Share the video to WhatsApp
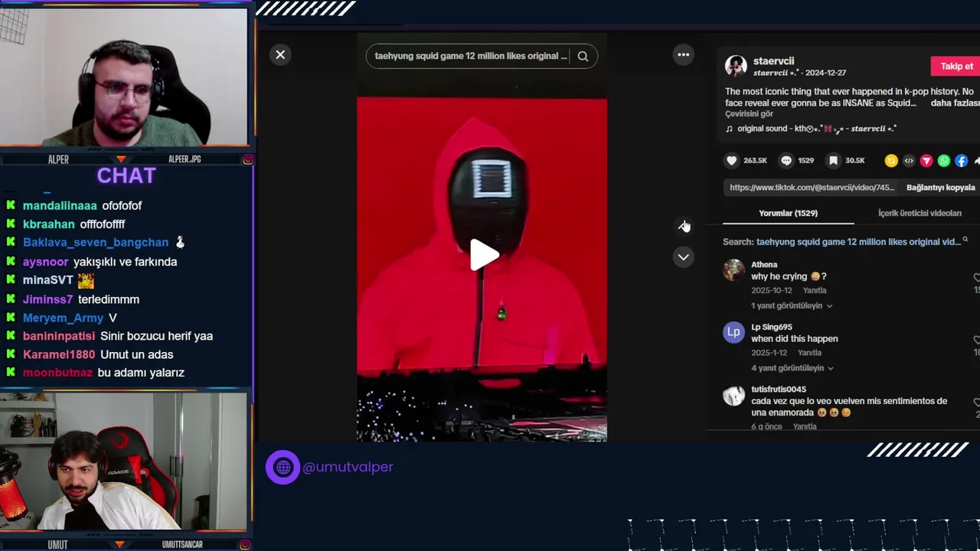 pyautogui.click(x=944, y=161)
